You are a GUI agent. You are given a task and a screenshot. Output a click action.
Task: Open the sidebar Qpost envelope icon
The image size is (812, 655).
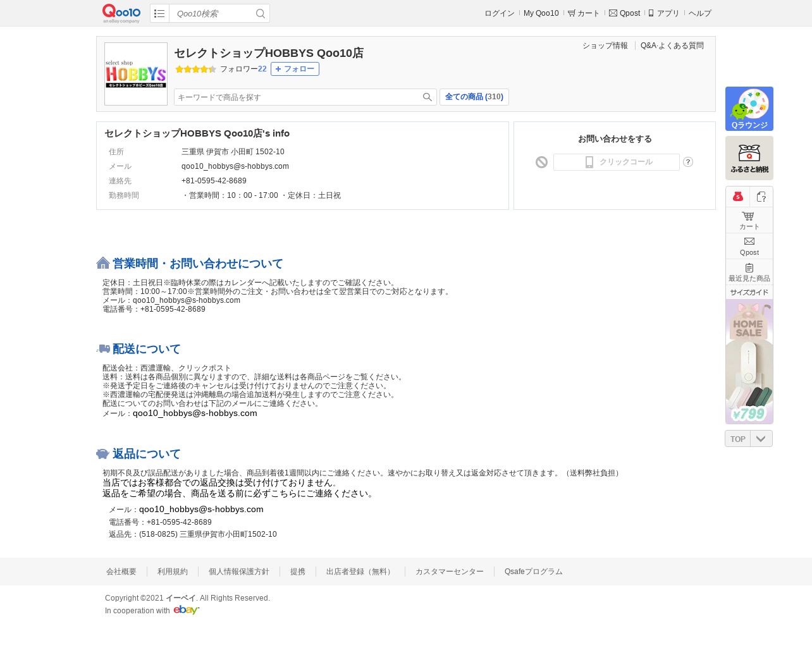749,246
